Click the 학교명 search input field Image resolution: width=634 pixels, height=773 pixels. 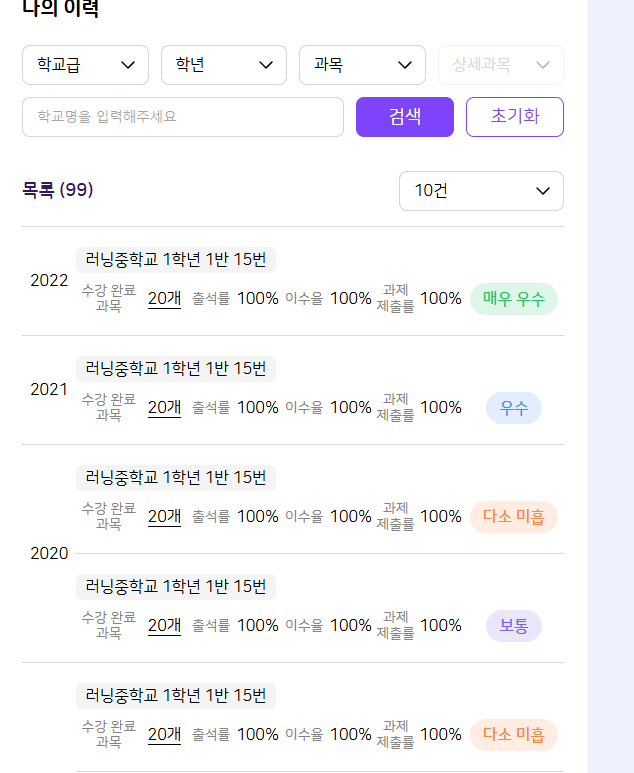(183, 117)
